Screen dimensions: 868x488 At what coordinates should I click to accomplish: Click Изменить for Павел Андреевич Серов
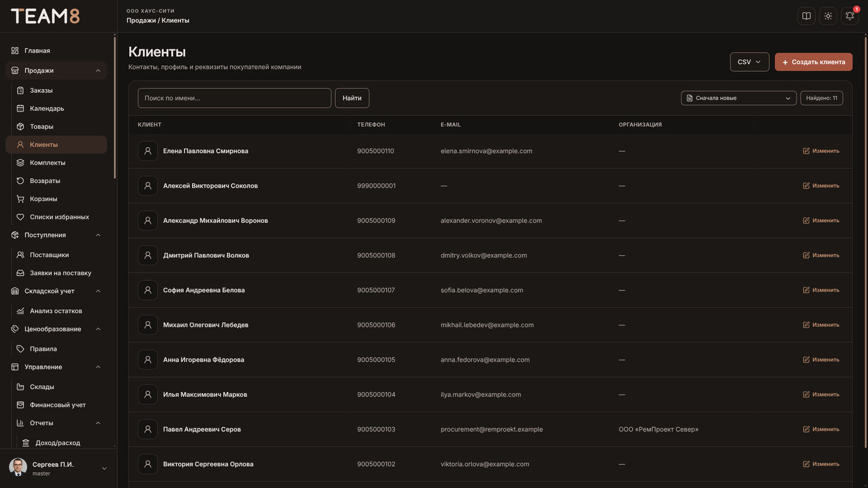click(821, 430)
